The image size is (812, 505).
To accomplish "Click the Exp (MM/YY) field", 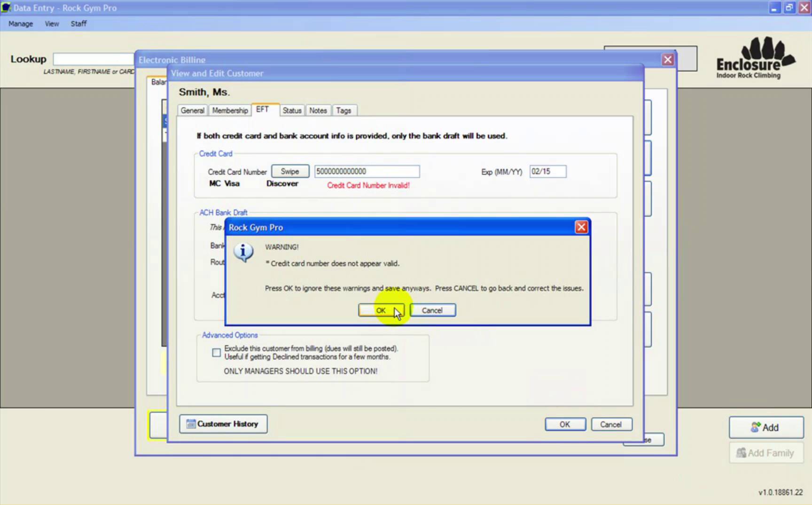I will (548, 172).
